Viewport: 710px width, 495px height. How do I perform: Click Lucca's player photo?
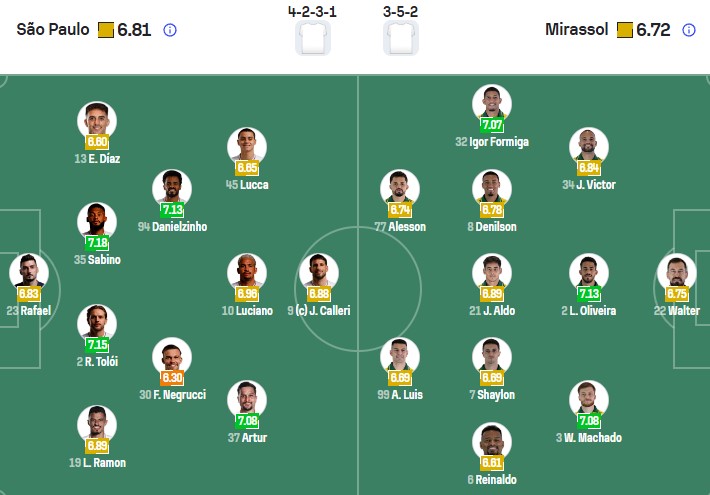coord(247,146)
